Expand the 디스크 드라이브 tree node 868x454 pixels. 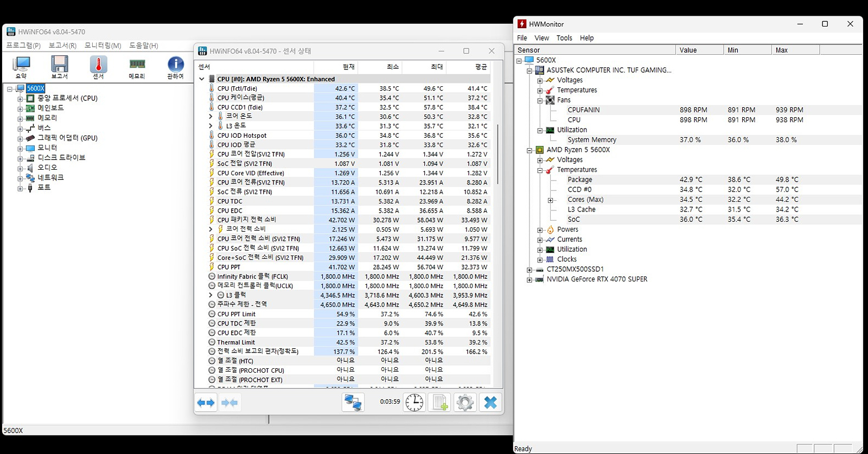[x=20, y=158]
